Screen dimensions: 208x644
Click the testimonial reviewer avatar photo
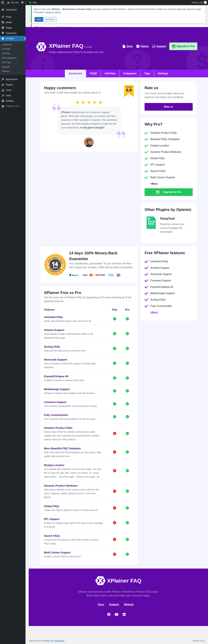pos(89,142)
